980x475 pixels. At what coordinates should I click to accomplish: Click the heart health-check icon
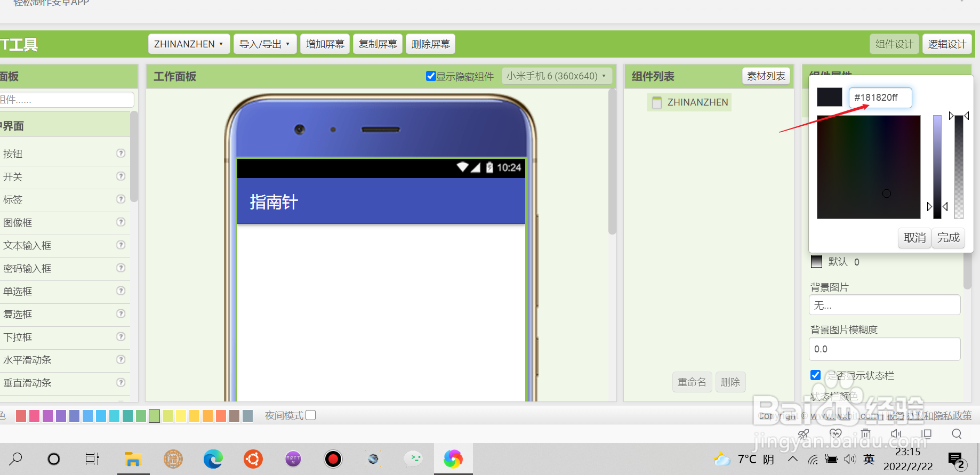pos(836,434)
